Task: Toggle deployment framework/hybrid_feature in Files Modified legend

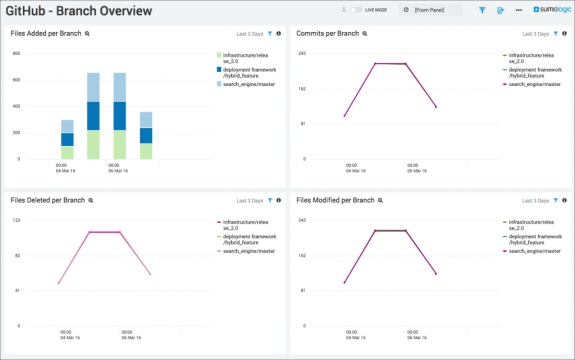Action: (x=532, y=239)
